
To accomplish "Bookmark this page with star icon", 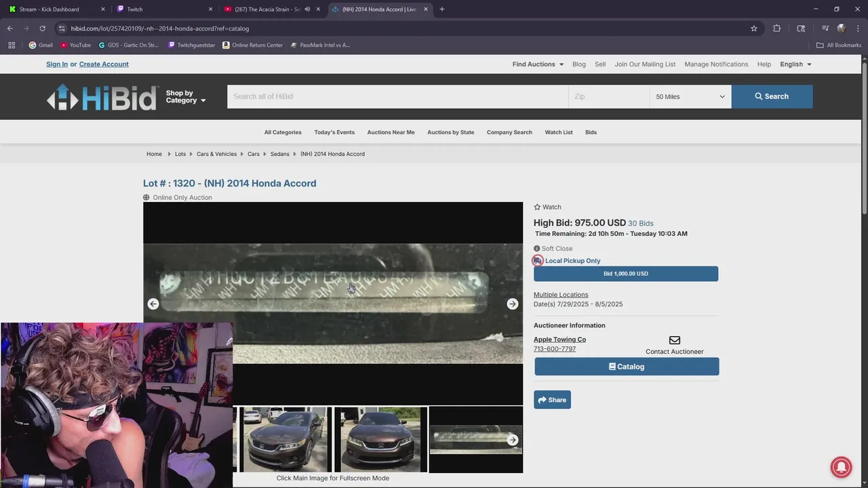I will 754,28.
